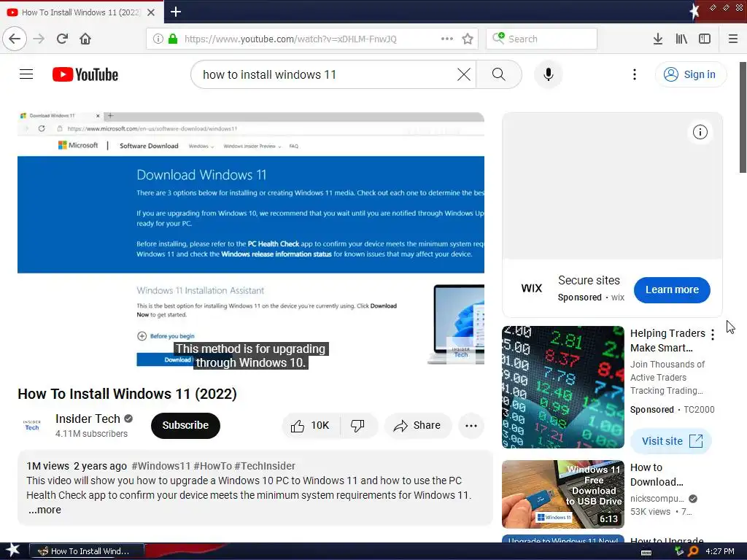The height and width of the screenshot is (560, 747).
Task: Click the #Windows11 hashtag
Action: click(161, 466)
